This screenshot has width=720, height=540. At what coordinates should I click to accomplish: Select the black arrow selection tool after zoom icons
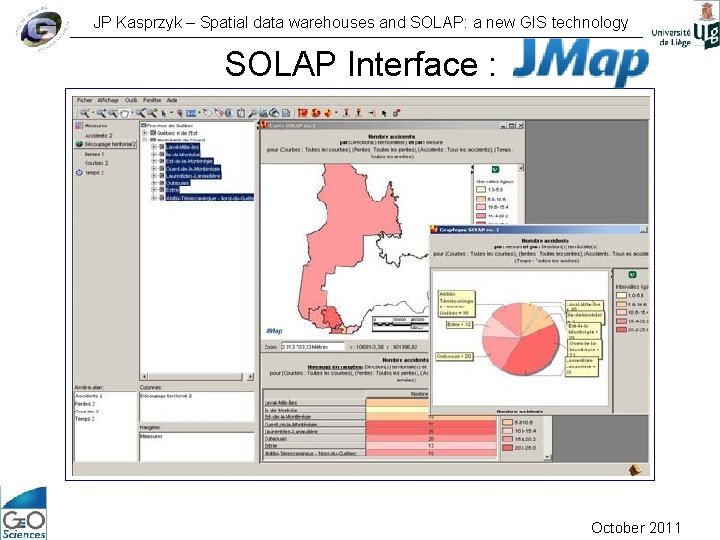164,113
